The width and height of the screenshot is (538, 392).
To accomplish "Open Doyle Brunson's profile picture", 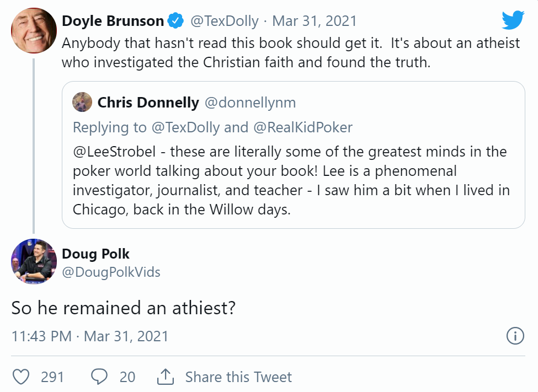I will click(x=34, y=31).
